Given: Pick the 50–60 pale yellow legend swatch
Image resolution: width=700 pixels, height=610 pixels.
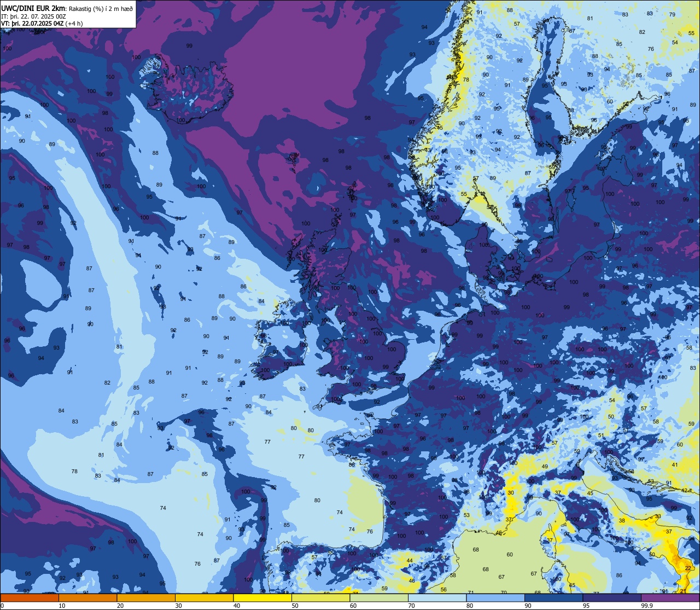Looking at the screenshot, I should [x=320, y=597].
